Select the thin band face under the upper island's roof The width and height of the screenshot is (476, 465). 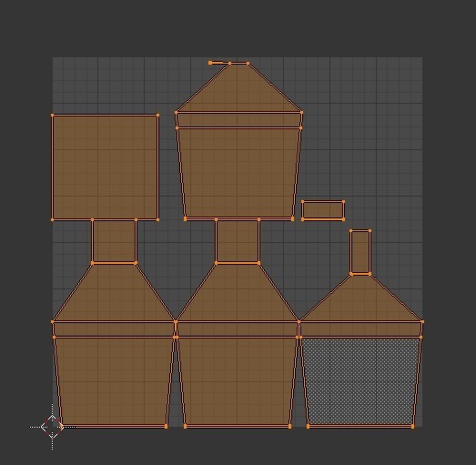239,120
